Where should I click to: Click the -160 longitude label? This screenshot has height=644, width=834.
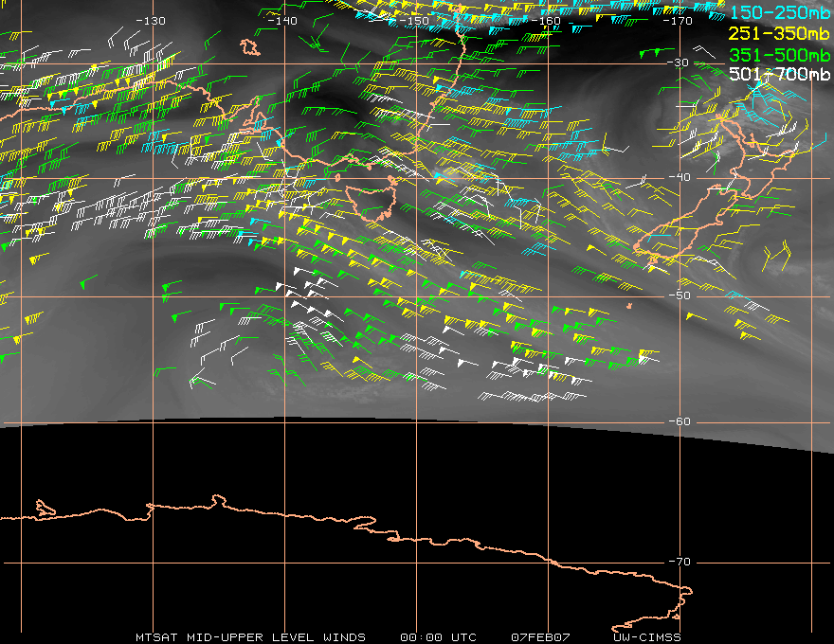coord(545,21)
